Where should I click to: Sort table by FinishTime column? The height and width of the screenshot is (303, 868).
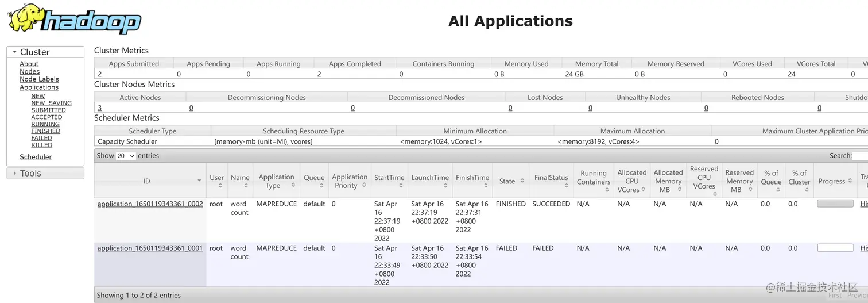point(472,181)
